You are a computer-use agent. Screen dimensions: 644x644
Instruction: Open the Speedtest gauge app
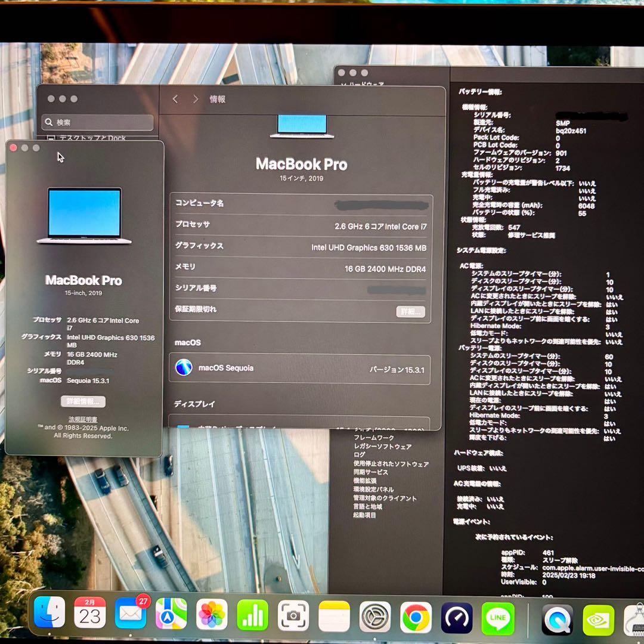pyautogui.click(x=457, y=618)
